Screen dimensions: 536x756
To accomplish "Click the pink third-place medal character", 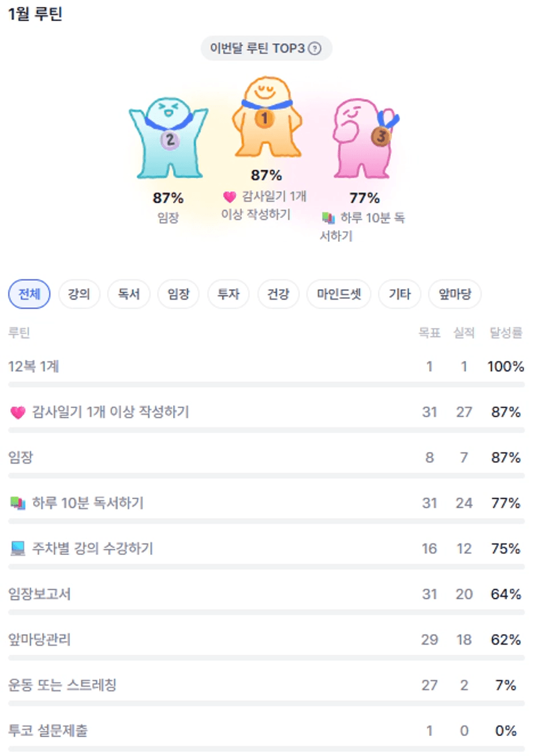I will coord(363,137).
